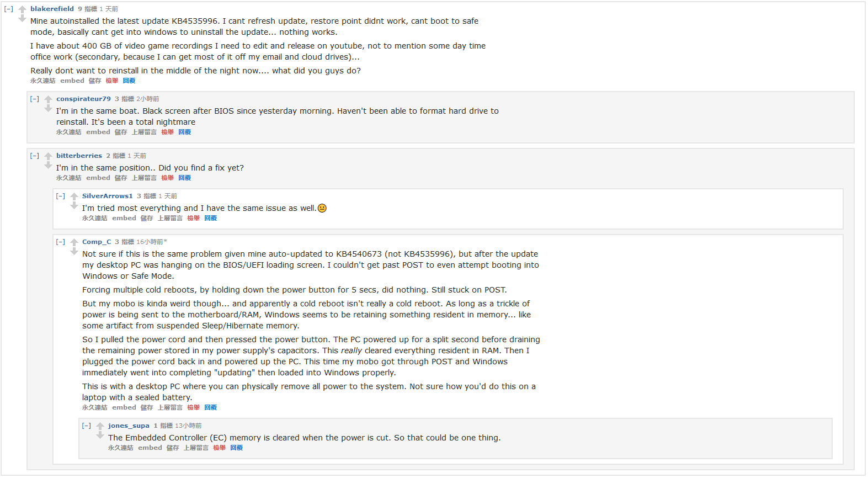Upvote blakerefield's comment
868x478 pixels.
point(23,9)
